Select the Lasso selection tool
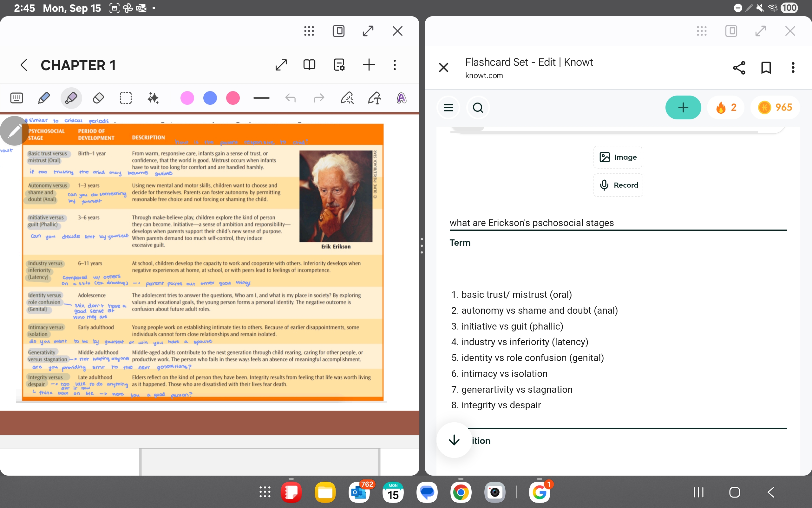 [x=126, y=98]
